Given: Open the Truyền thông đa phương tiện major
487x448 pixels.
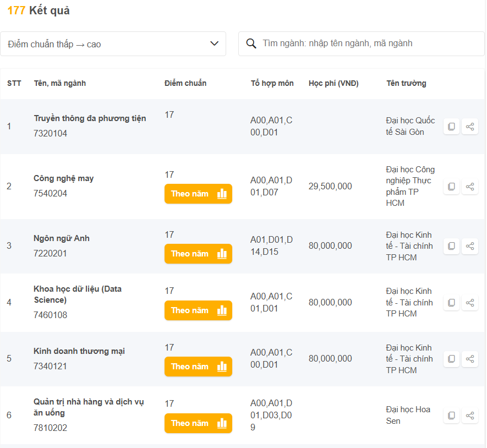Looking at the screenshot, I should click(x=90, y=118).
